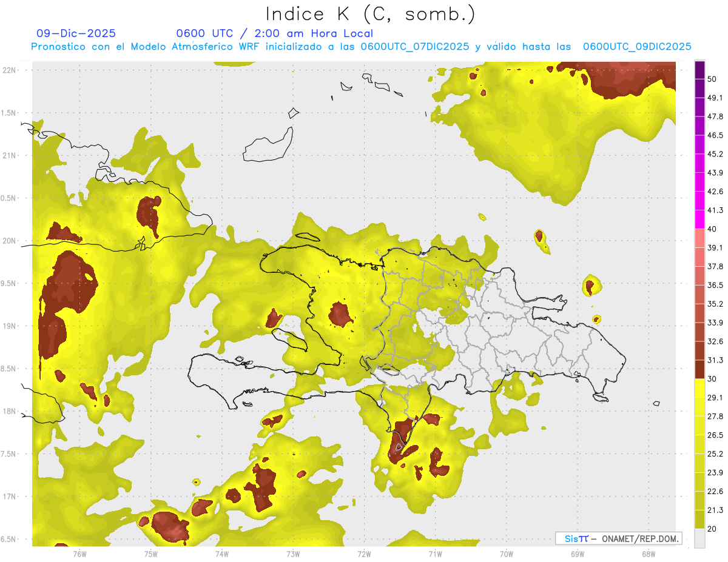Click '0600 UTC / 2:00 am Hora Local'
728x562 pixels.
coord(275,33)
